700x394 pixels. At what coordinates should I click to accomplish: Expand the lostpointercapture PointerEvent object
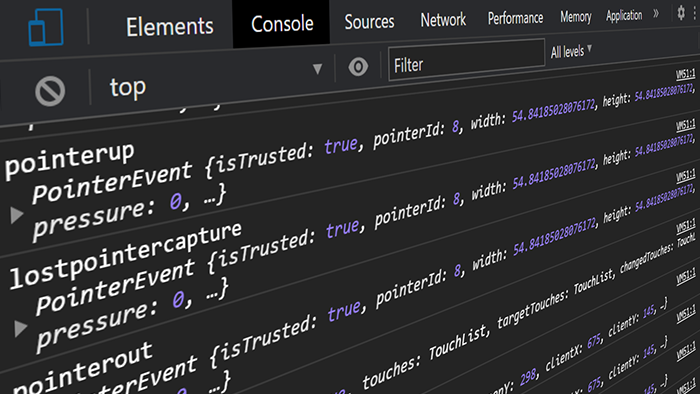20,328
